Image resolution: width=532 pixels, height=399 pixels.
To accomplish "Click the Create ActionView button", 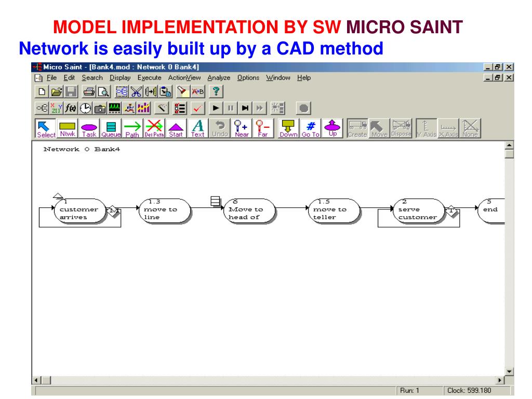I will 357,128.
